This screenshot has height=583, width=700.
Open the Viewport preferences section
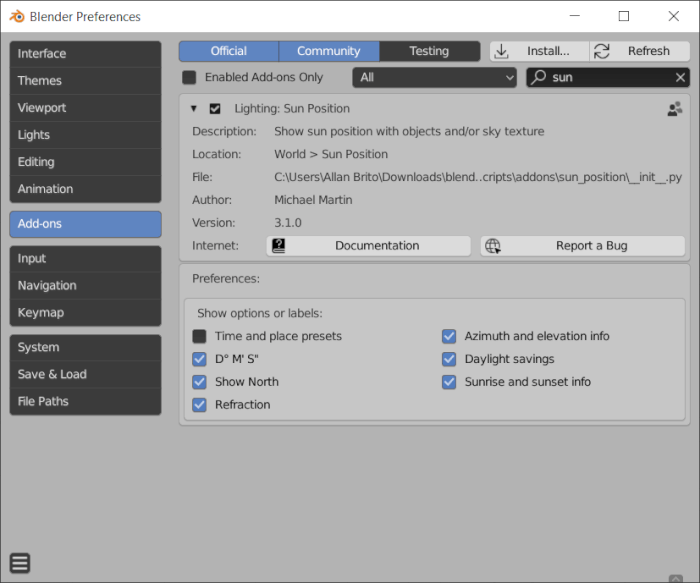(85, 108)
